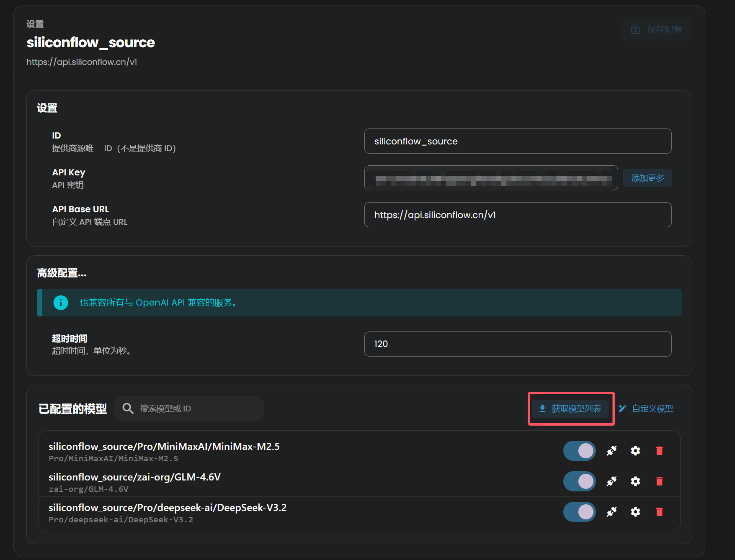Focus the 搜索模型或 ID search box

tap(189, 408)
